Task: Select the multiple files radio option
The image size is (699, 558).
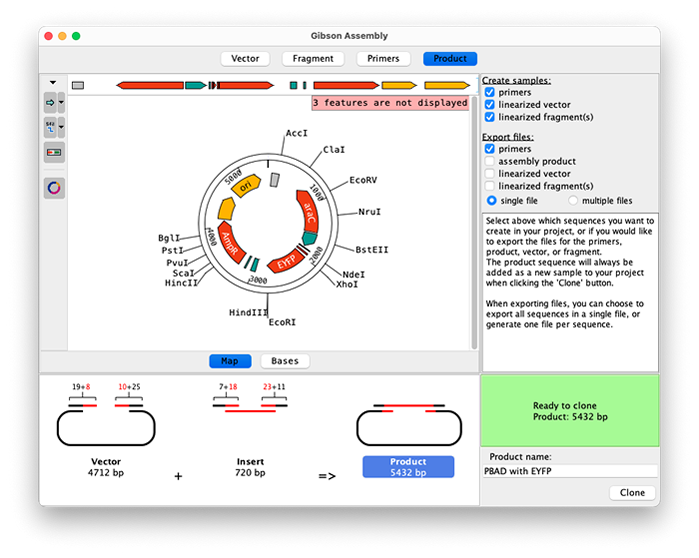Action: click(x=572, y=200)
